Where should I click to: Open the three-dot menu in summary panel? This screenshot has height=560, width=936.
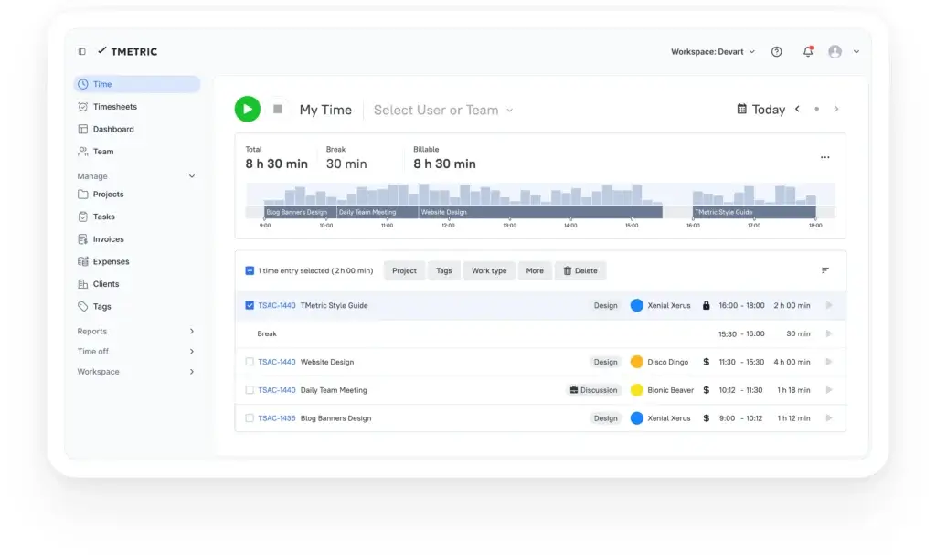click(x=825, y=157)
